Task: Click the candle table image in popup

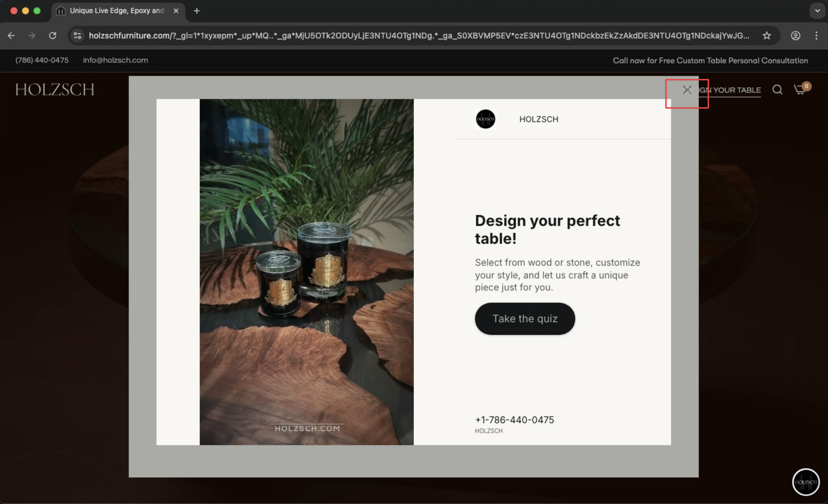Action: [x=307, y=272]
